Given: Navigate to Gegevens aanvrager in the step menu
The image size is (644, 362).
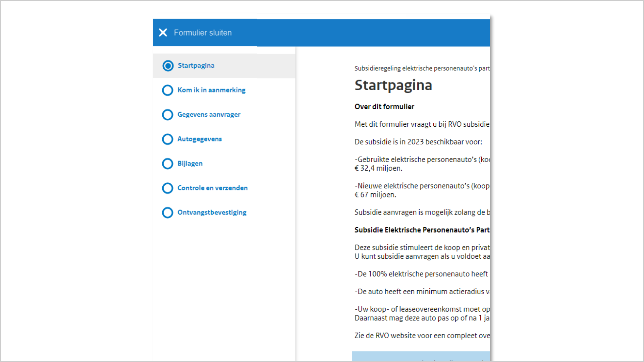Looking at the screenshot, I should [209, 115].
